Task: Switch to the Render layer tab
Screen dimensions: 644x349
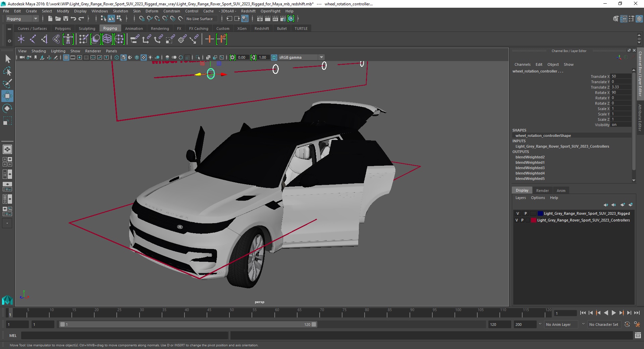Action: (542, 191)
